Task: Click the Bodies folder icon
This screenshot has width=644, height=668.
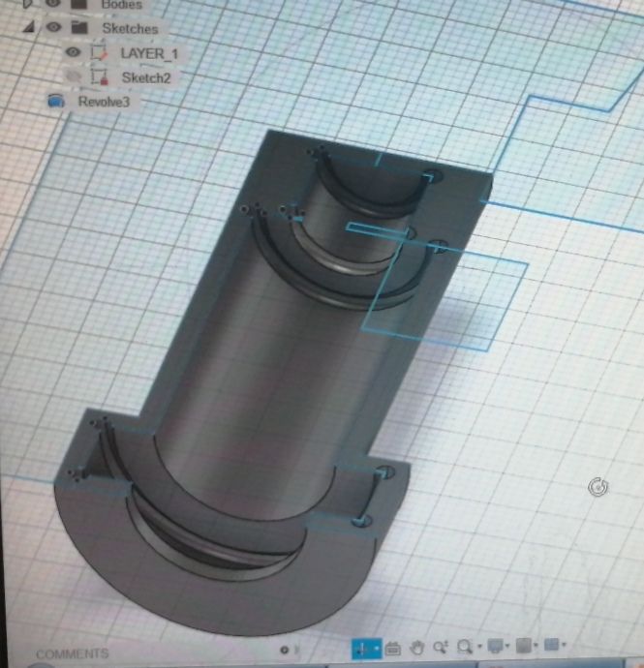Action: tap(78, 4)
